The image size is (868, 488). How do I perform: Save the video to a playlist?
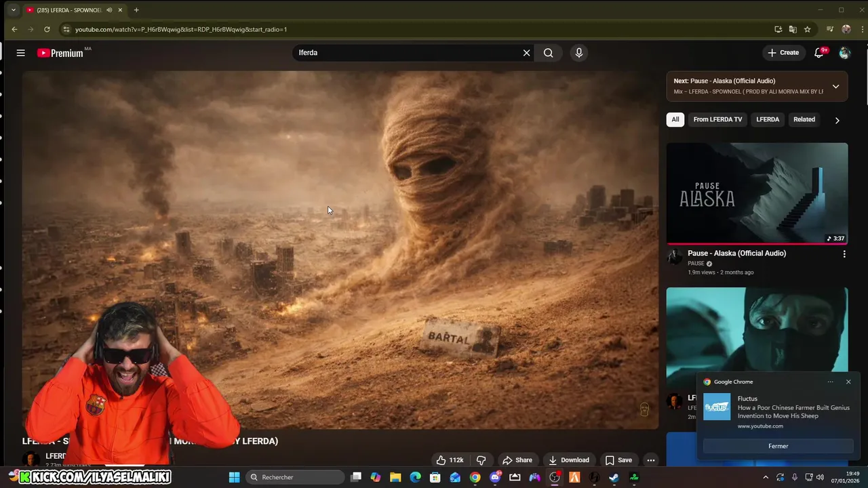coord(618,460)
